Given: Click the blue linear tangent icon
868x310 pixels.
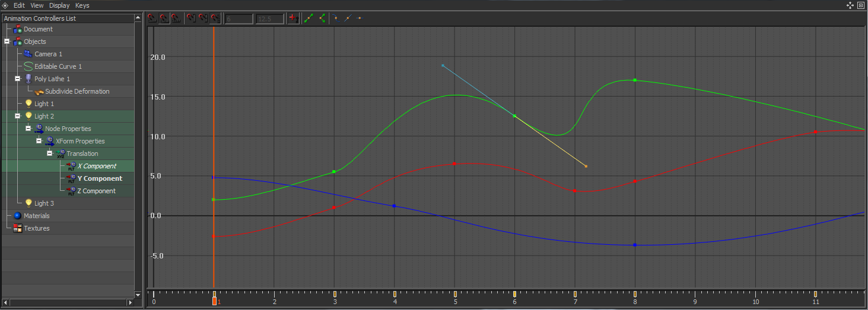Looking at the screenshot, I should point(348,18).
